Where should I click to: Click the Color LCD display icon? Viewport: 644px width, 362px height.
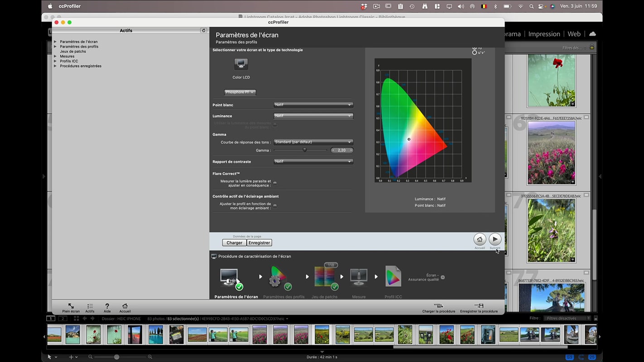(x=241, y=63)
